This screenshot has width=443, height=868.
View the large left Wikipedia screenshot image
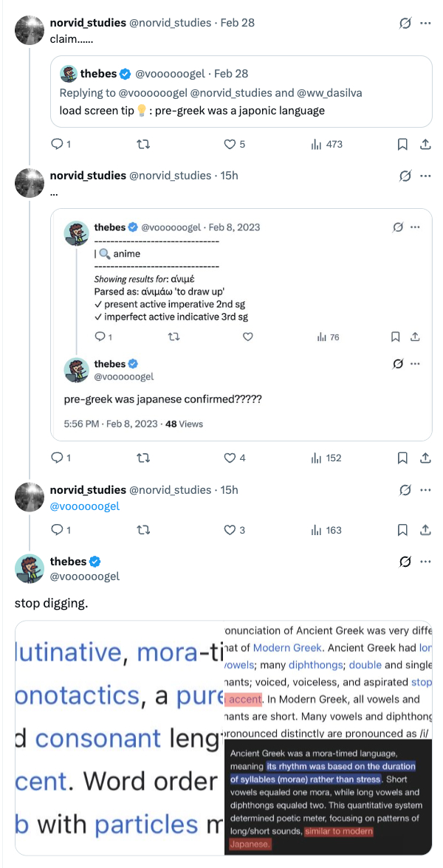[119, 737]
